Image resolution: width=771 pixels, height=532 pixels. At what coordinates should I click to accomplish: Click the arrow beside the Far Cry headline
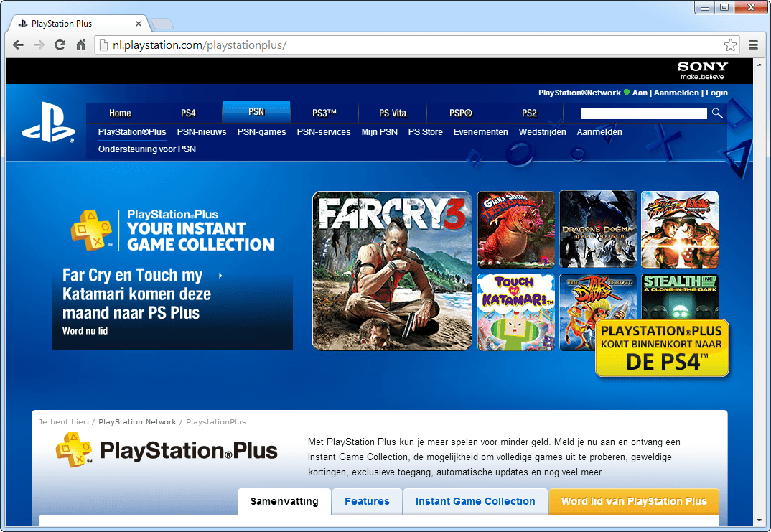[220, 276]
